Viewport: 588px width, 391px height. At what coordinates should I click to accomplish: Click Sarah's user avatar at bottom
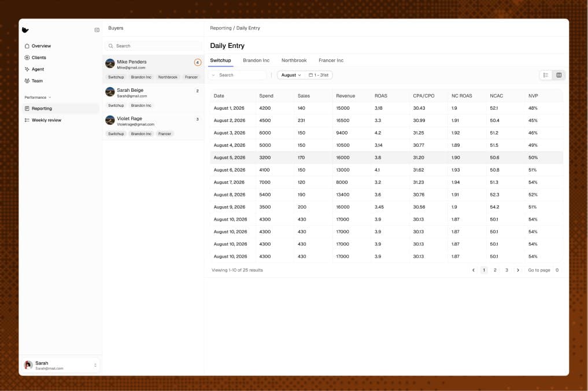28,365
